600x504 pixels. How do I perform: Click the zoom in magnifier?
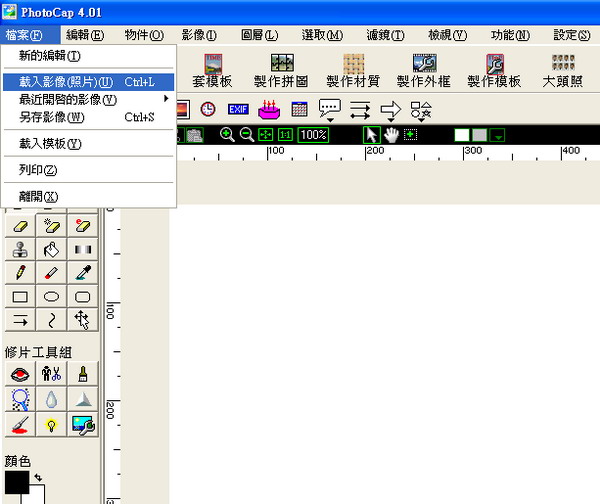(x=227, y=134)
